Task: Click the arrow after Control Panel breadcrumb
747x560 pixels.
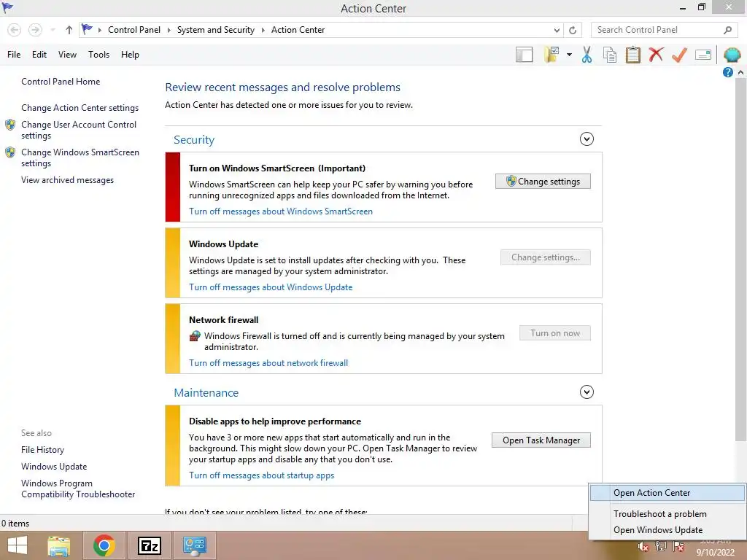Action: tap(169, 30)
